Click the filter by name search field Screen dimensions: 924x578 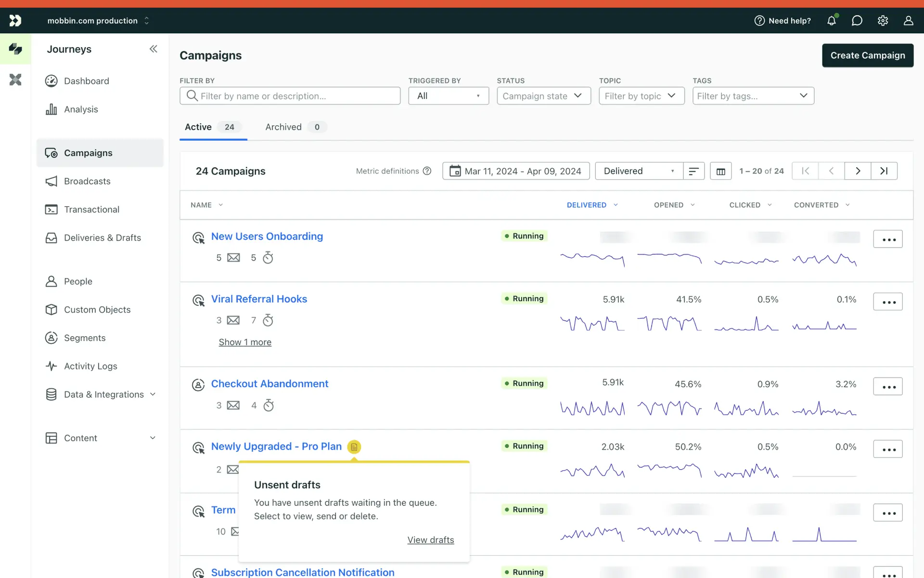[x=290, y=96]
